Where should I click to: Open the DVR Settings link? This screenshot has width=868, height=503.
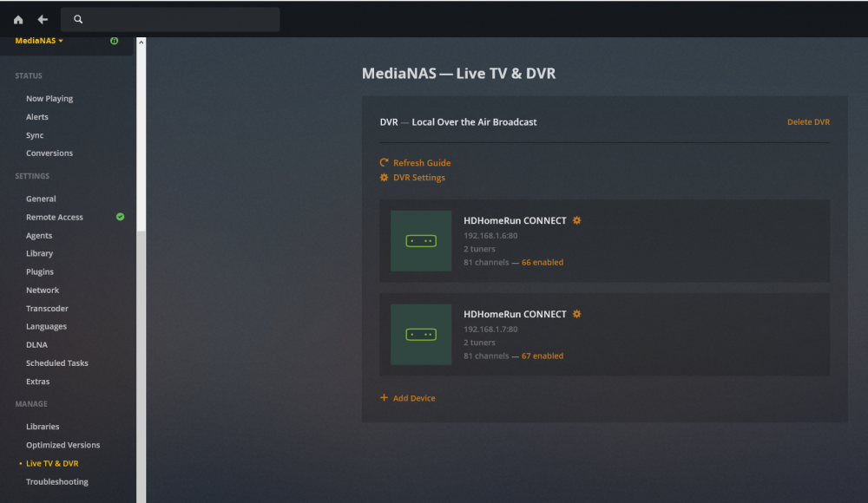point(419,178)
